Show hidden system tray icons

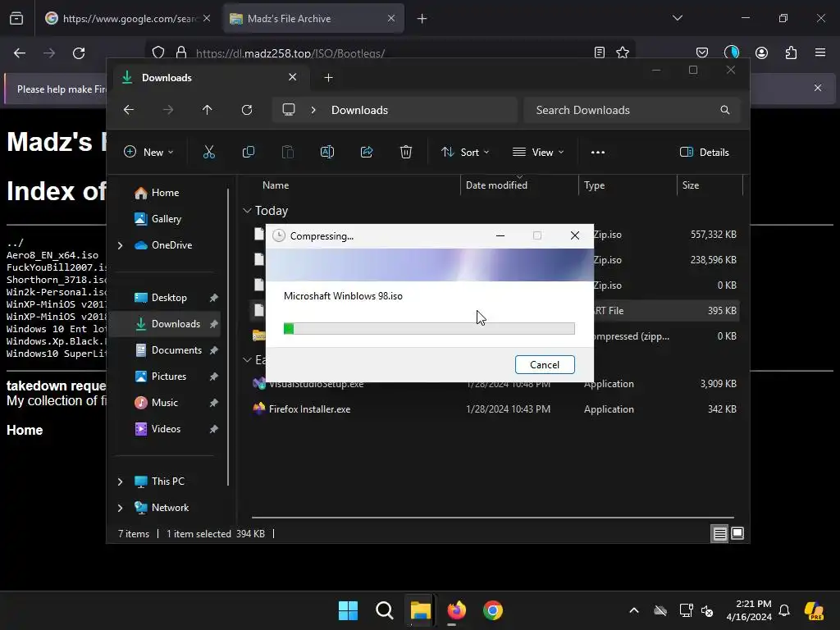point(634,610)
